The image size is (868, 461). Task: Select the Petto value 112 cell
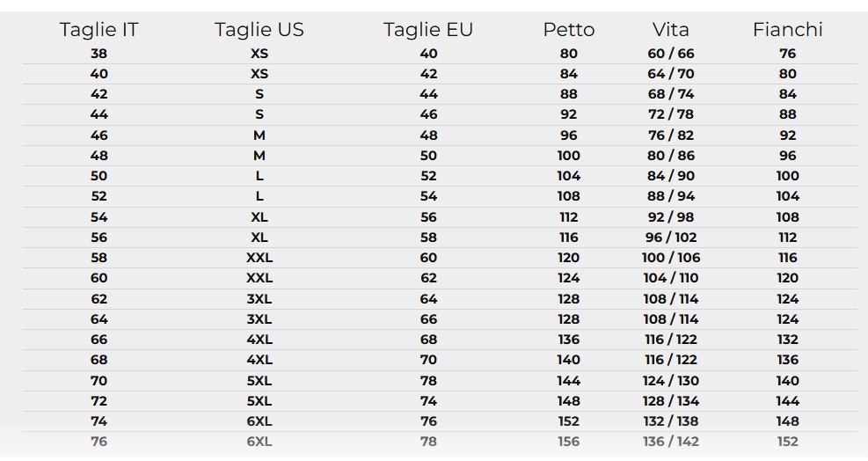coord(568,217)
